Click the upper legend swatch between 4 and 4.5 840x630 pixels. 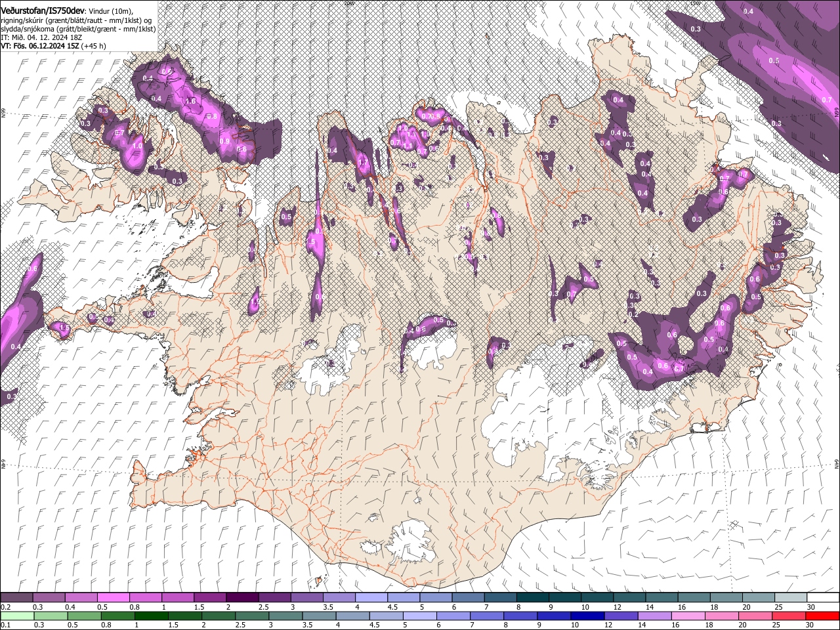pos(371,598)
